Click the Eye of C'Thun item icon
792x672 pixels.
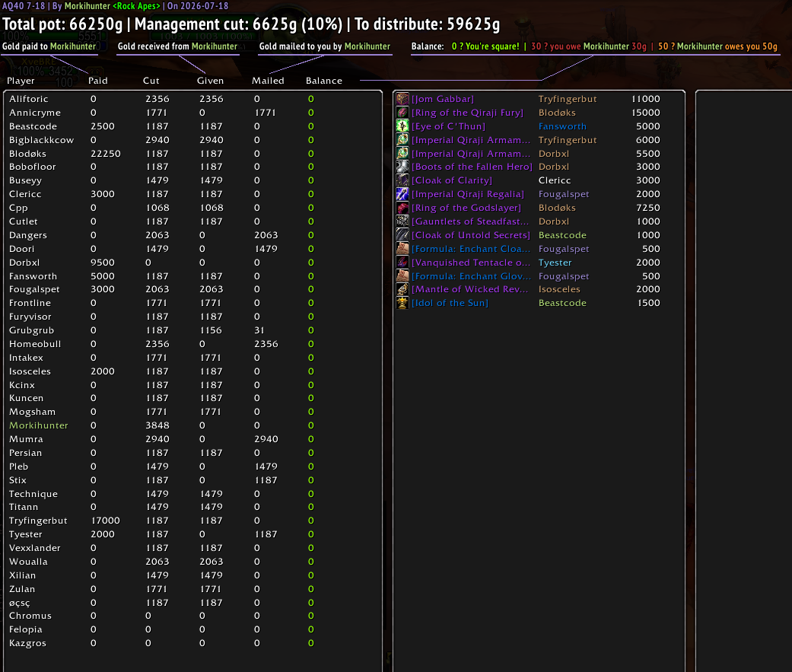click(x=402, y=126)
